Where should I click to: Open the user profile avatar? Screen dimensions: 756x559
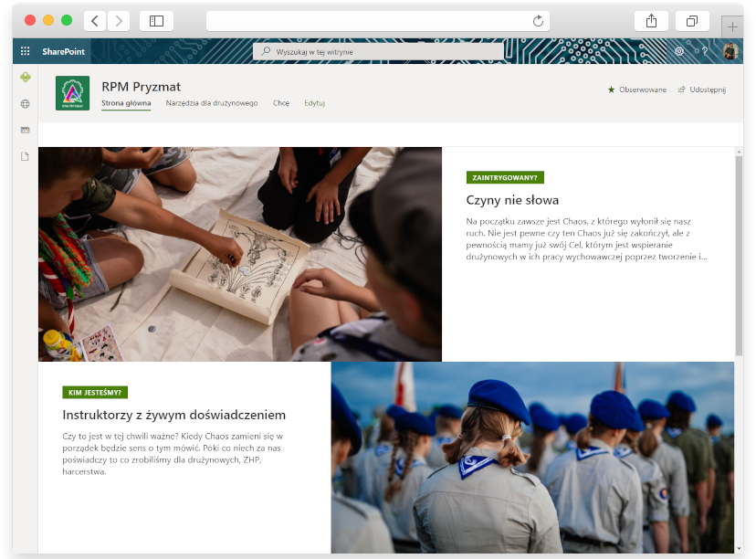coord(730,52)
